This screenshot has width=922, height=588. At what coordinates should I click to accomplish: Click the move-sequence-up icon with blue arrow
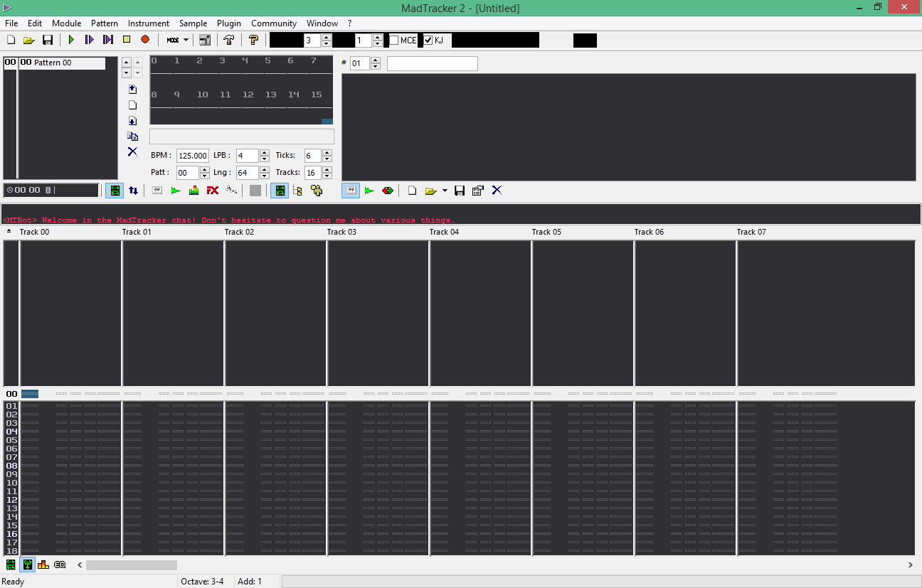click(x=132, y=90)
